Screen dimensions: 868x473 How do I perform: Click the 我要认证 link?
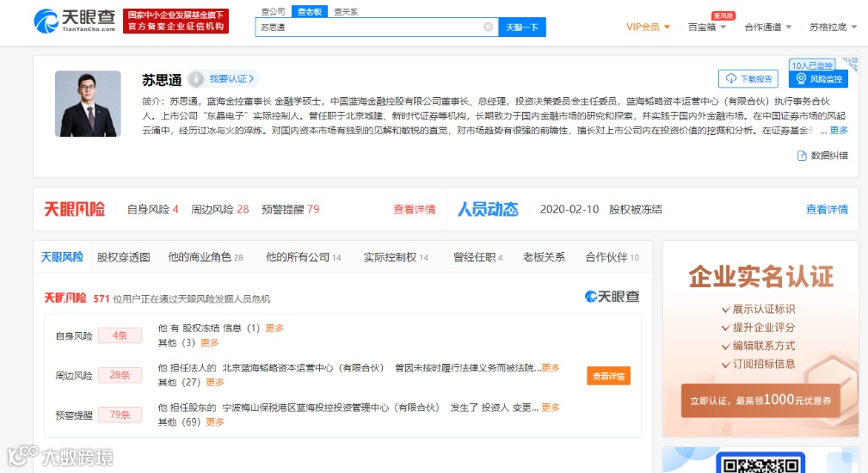point(231,79)
